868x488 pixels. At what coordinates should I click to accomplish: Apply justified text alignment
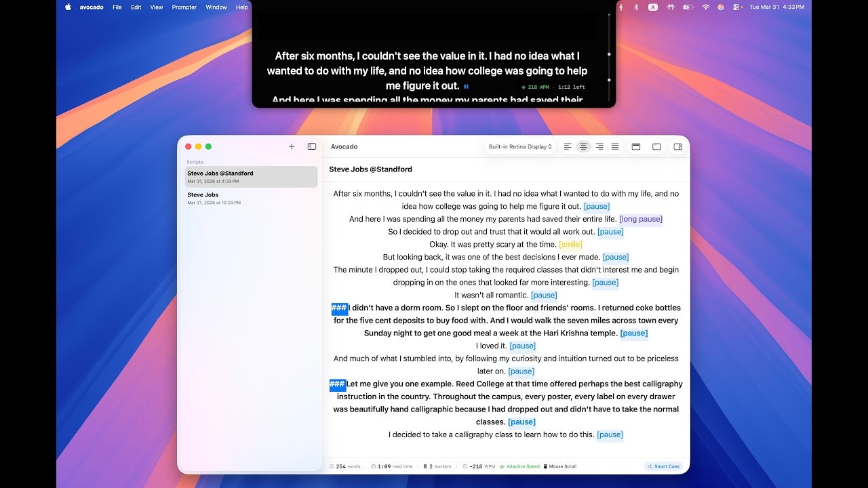615,146
